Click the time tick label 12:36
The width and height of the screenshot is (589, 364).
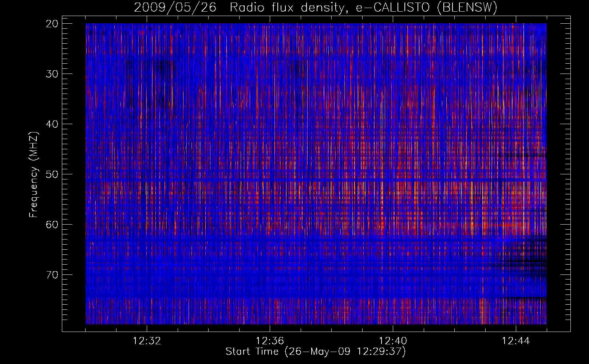270,341
